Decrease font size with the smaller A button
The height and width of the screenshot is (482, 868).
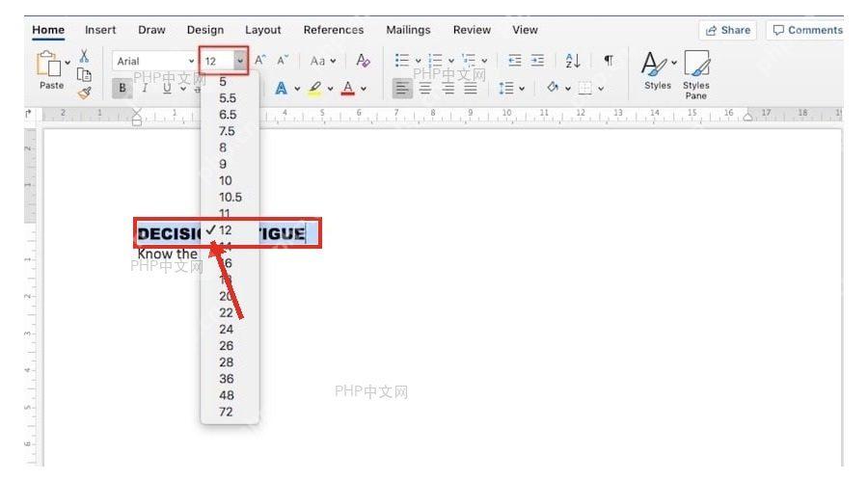tap(283, 61)
